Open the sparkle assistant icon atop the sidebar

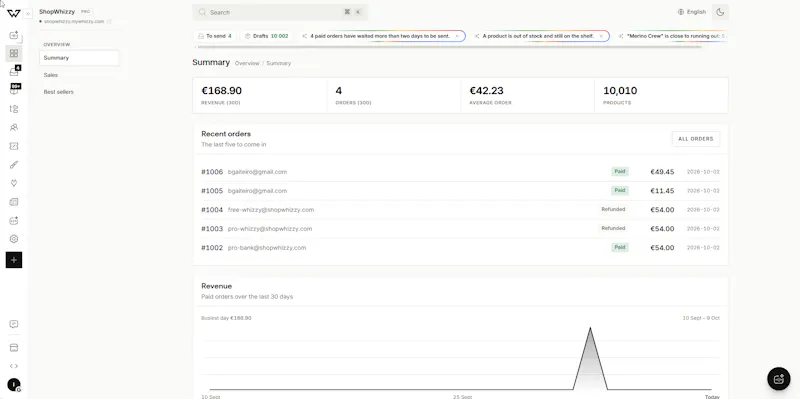(14, 35)
